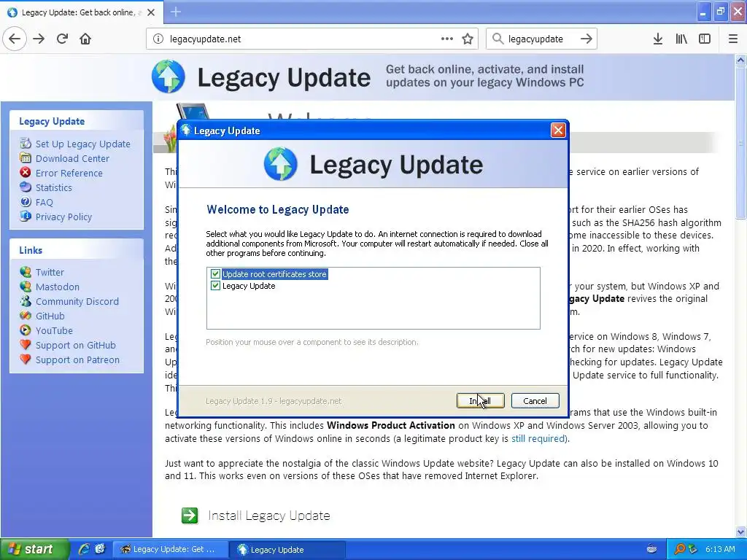
Task: Click the search magnifier icon
Action: tap(498, 39)
